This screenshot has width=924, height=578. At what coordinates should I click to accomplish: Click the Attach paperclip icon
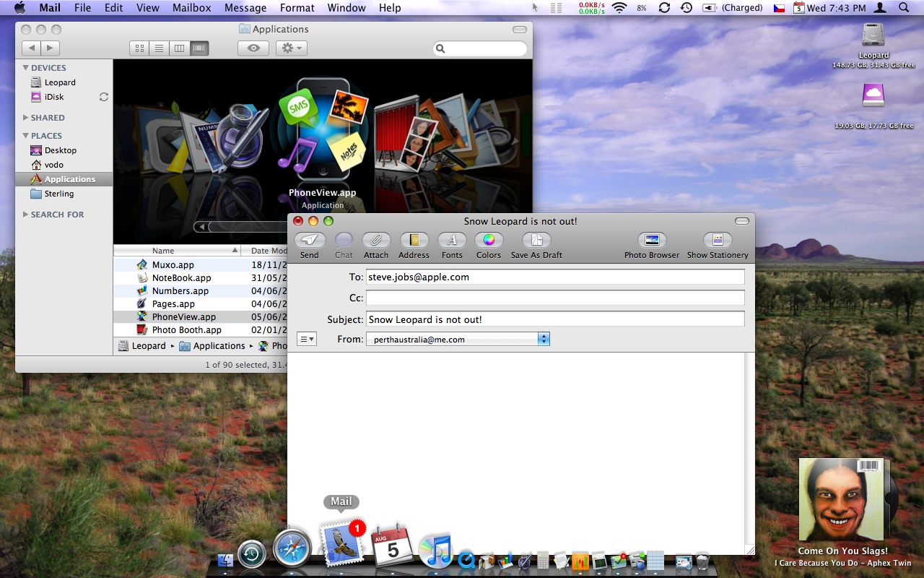point(376,241)
